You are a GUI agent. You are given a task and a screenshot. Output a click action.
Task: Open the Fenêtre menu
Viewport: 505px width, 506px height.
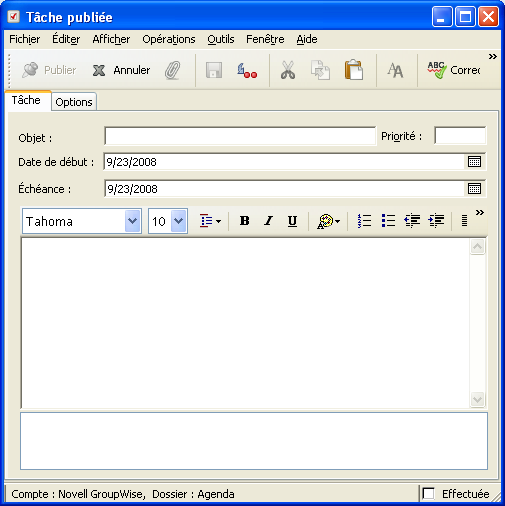point(265,39)
